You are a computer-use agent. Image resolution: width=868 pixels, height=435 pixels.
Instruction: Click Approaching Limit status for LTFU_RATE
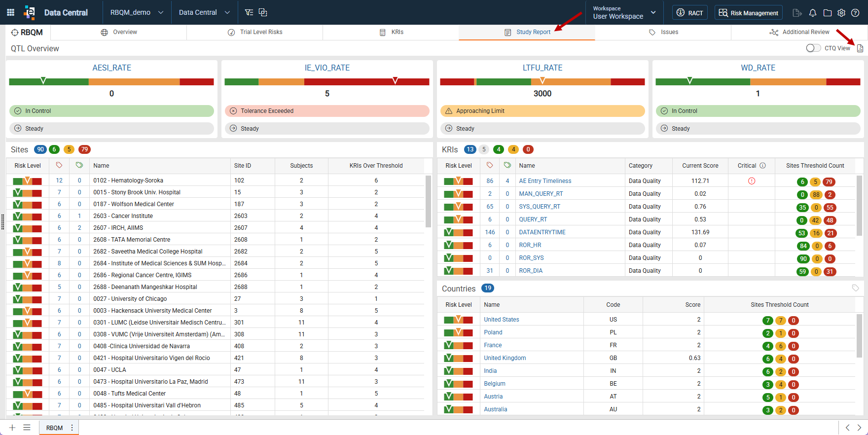point(542,111)
